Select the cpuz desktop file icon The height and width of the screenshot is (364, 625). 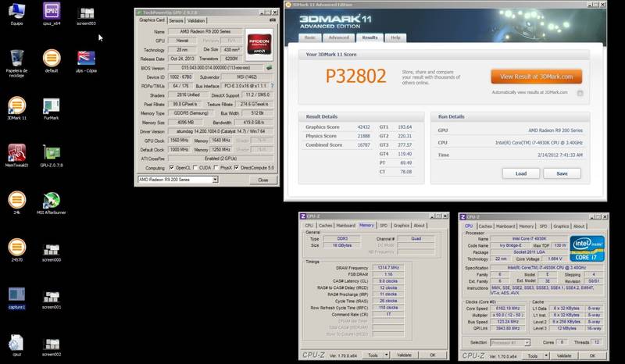16,345
